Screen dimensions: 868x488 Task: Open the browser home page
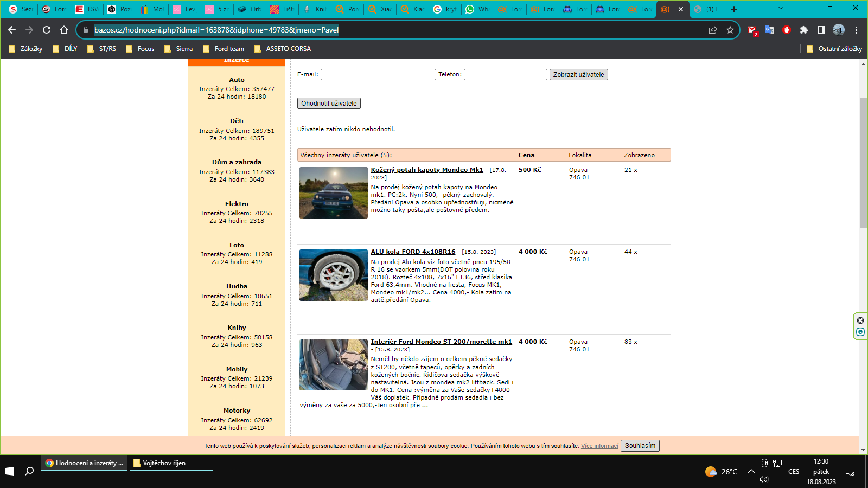(64, 30)
